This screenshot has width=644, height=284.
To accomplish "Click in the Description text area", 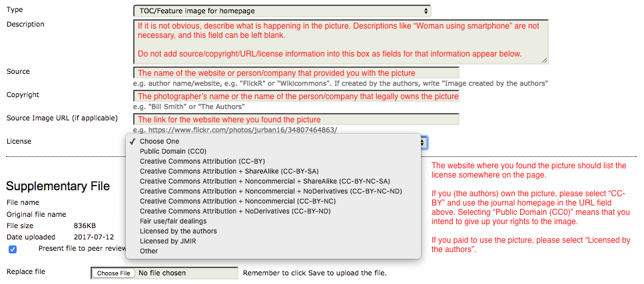I will click(x=340, y=41).
